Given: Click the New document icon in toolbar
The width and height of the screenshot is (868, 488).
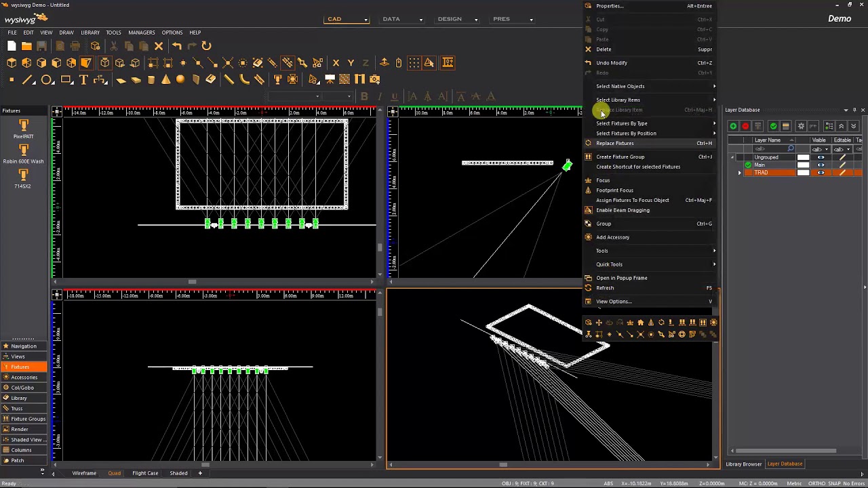Looking at the screenshot, I should pos(12,46).
